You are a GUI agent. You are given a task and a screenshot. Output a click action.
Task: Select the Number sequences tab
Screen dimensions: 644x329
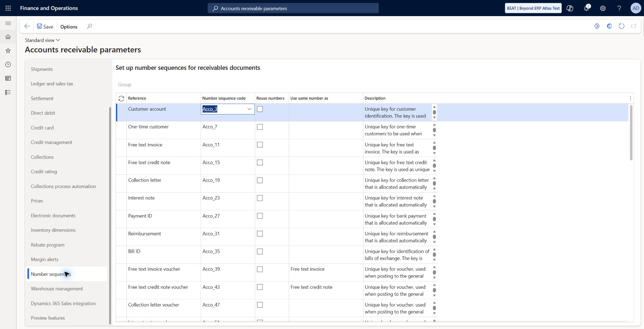pos(67,274)
